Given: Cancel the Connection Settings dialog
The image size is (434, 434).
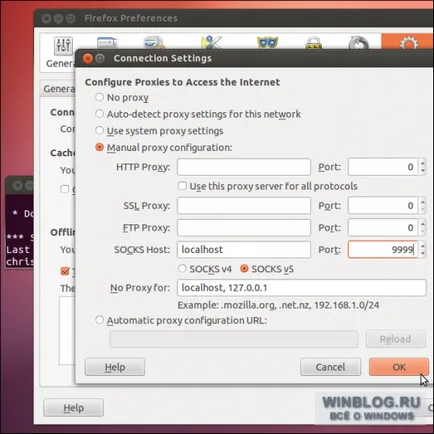Looking at the screenshot, I should click(330, 367).
